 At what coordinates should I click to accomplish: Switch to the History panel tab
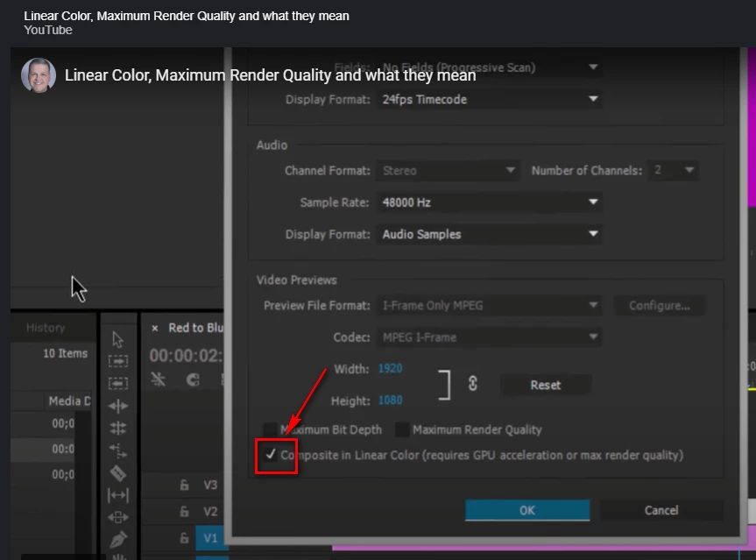[46, 328]
